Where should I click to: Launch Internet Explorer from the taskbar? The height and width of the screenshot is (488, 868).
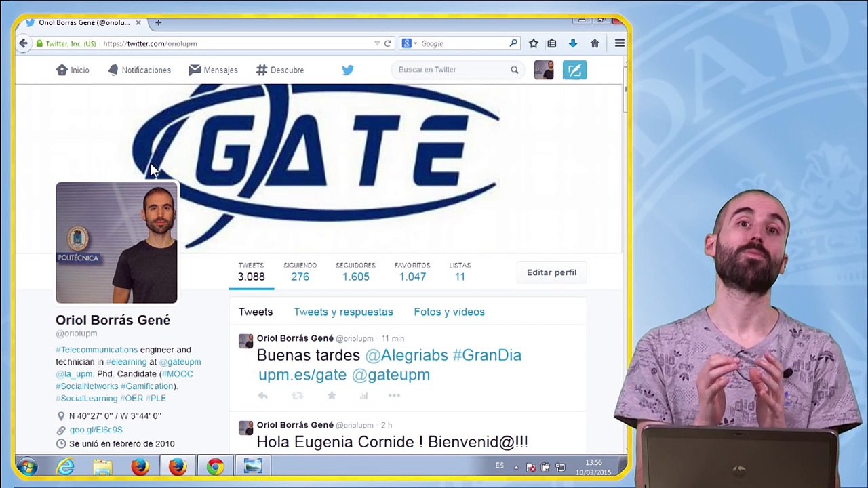pos(65,466)
